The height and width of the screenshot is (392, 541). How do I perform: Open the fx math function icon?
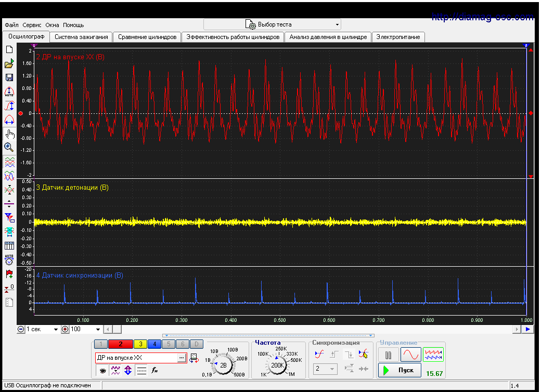(x=154, y=371)
